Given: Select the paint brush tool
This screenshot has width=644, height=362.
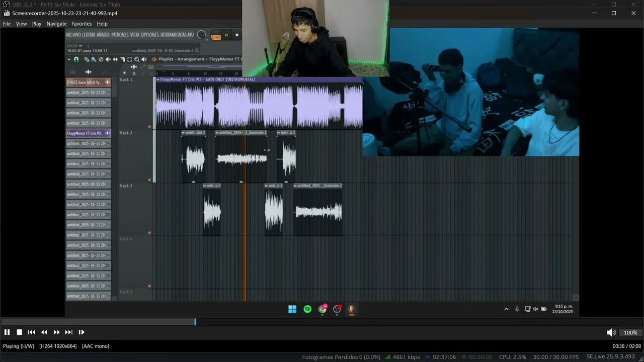Looking at the screenshot, I should (x=94, y=59).
